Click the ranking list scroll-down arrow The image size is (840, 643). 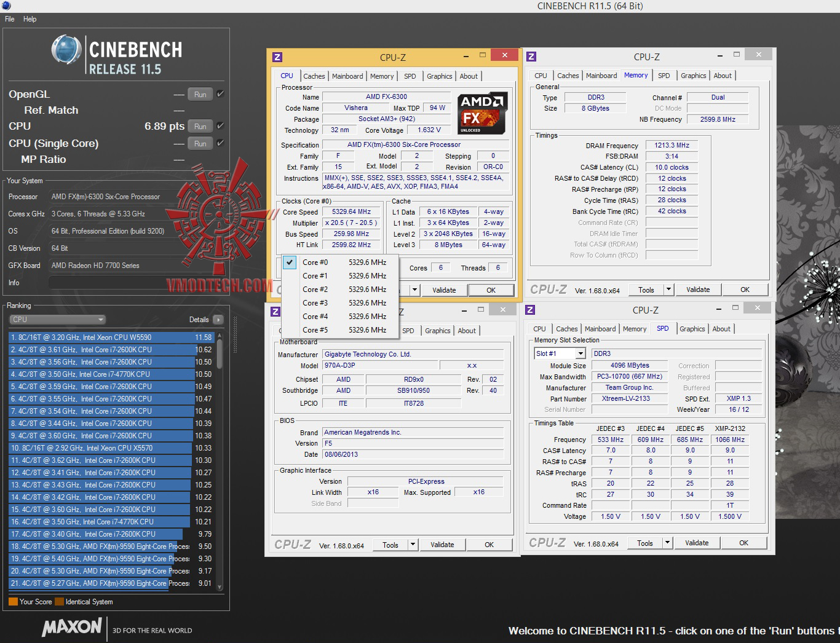point(220,586)
